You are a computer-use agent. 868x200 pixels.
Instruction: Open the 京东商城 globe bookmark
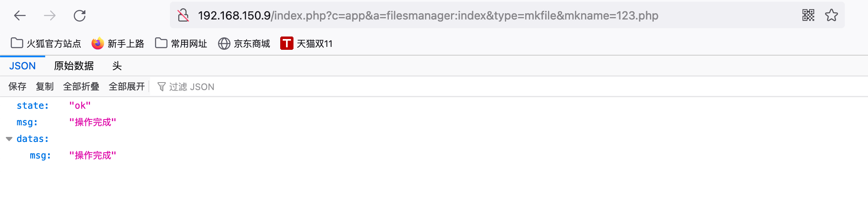[x=244, y=44]
